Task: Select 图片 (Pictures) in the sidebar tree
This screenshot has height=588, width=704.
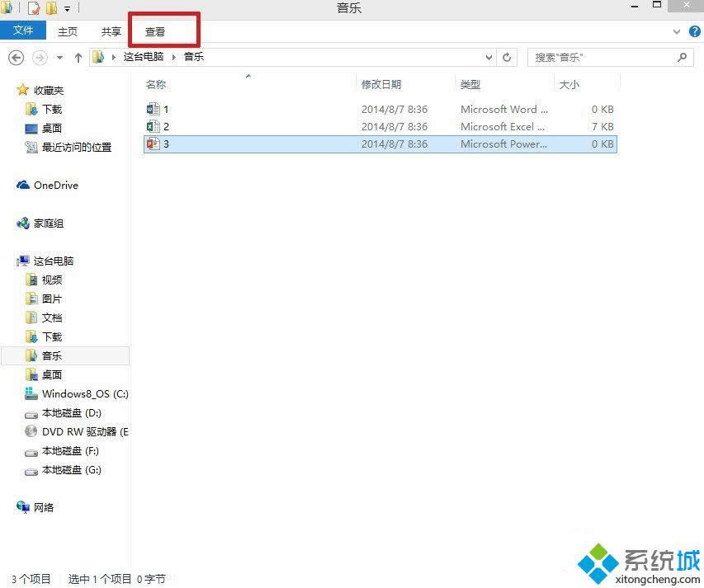Action: click(x=51, y=298)
